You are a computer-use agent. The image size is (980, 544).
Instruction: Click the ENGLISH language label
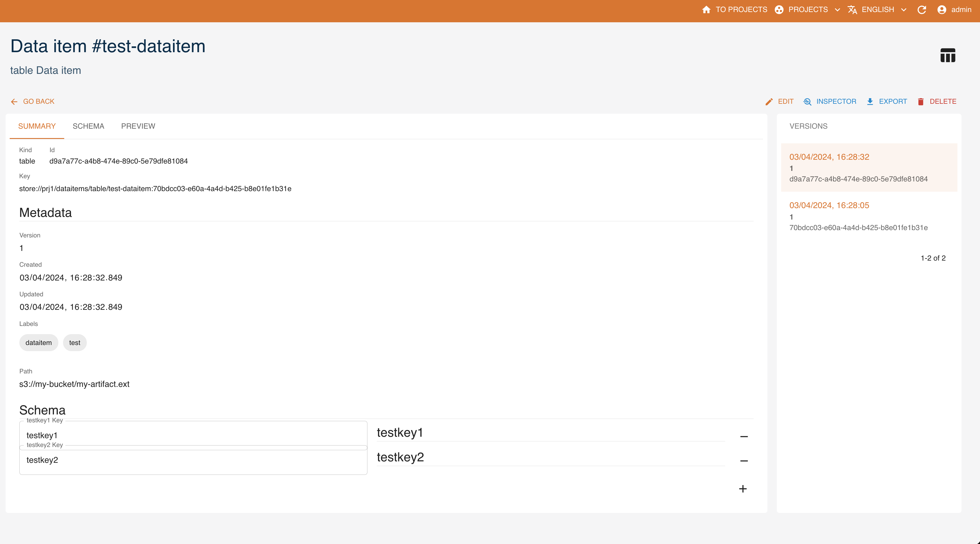tap(878, 9)
